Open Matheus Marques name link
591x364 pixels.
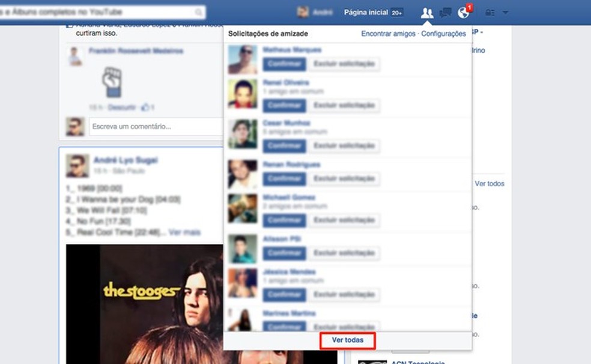[x=292, y=50]
